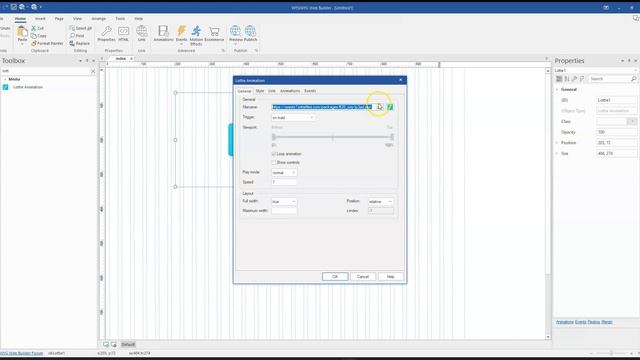The width and height of the screenshot is (640, 360).
Task: Open the Insert ribbon tab
Action: coord(40,19)
